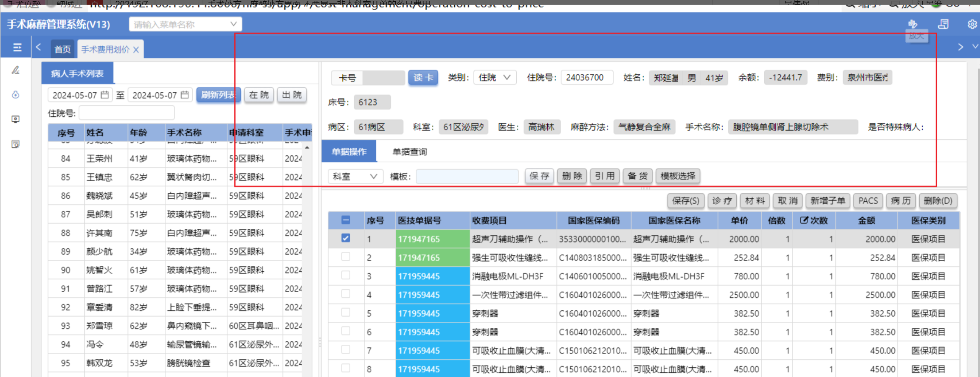Open the monitor sidebar icon
This screenshot has height=377, width=980.
point(16,119)
